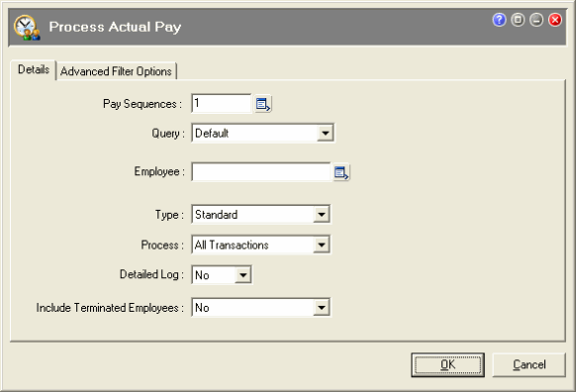Switch to the Details tab
Image resolution: width=576 pixels, height=392 pixels.
pos(34,69)
